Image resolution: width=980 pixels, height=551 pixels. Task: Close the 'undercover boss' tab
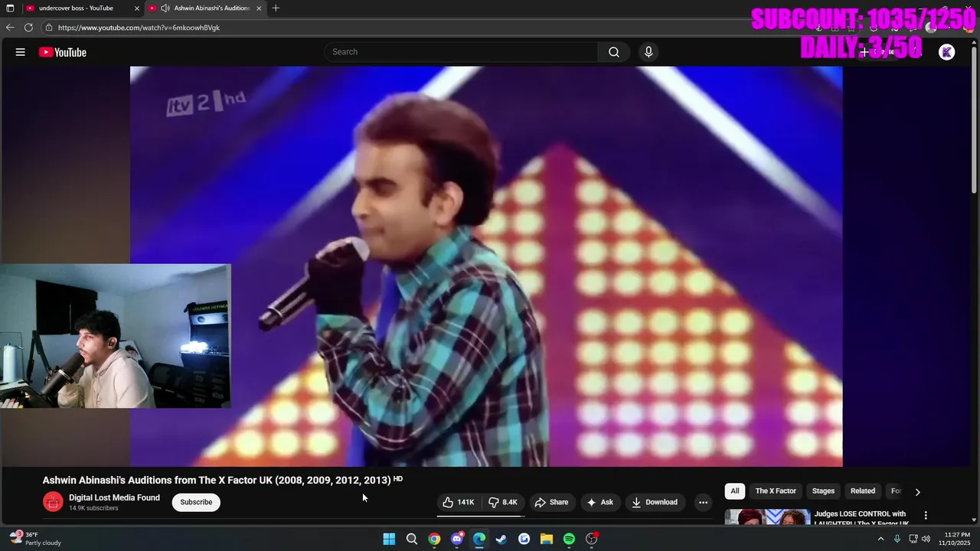click(137, 8)
